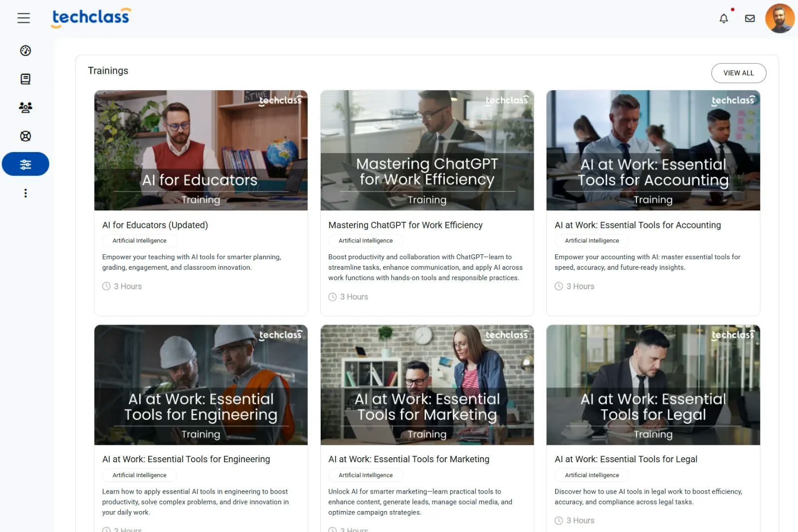Viewport: 798px width, 532px height.
Task: Click the profile avatar in the top bar
Action: 779,18
